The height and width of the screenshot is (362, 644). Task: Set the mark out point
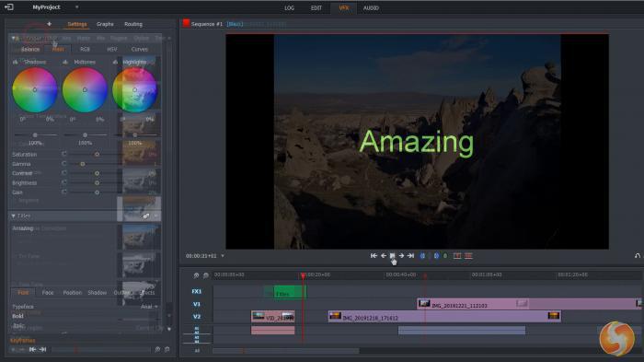point(436,256)
